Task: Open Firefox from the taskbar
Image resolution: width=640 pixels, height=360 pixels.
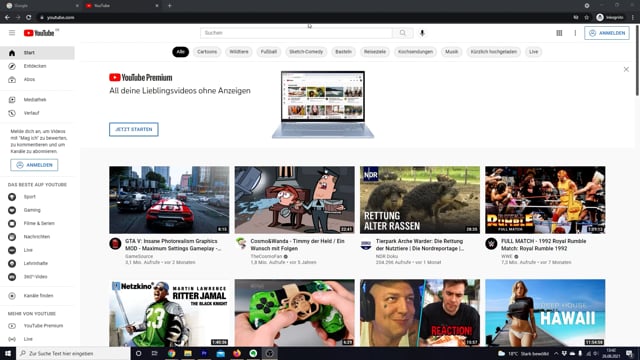Action: coord(237,353)
